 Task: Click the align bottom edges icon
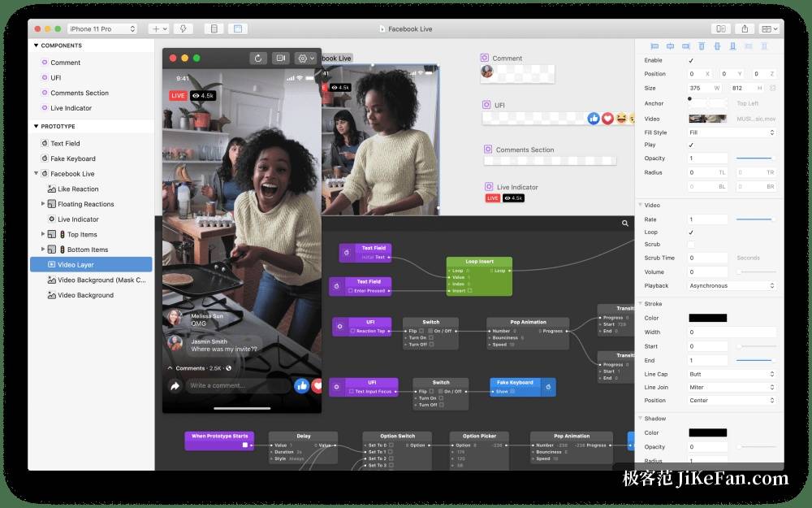click(x=732, y=46)
